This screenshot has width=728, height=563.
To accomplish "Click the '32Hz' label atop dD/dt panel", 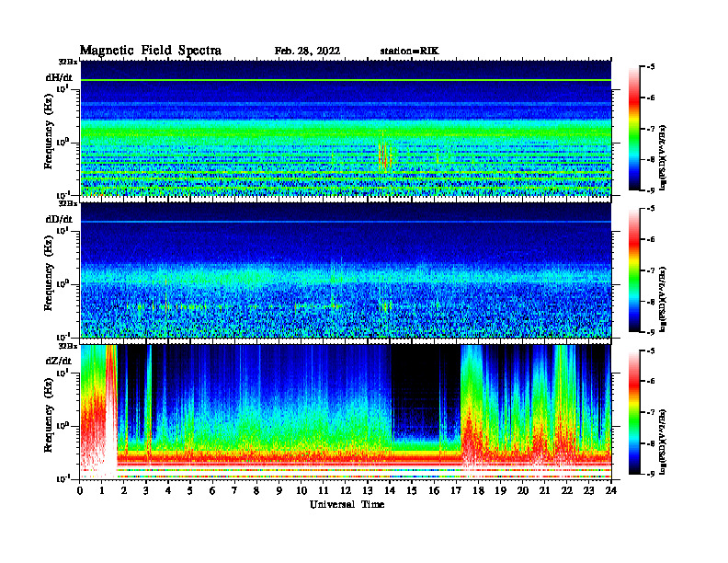I will pos(68,203).
